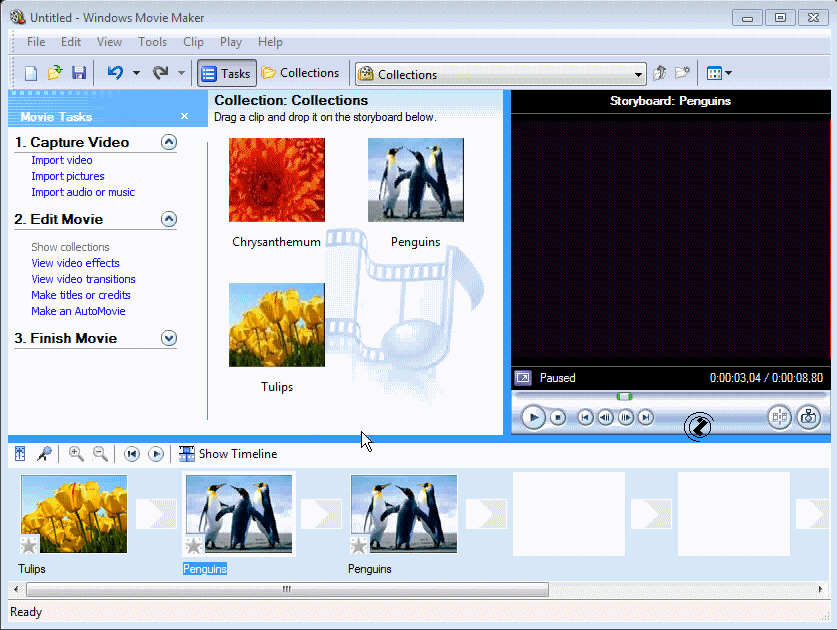Toggle the Tasks pane button

(226, 73)
